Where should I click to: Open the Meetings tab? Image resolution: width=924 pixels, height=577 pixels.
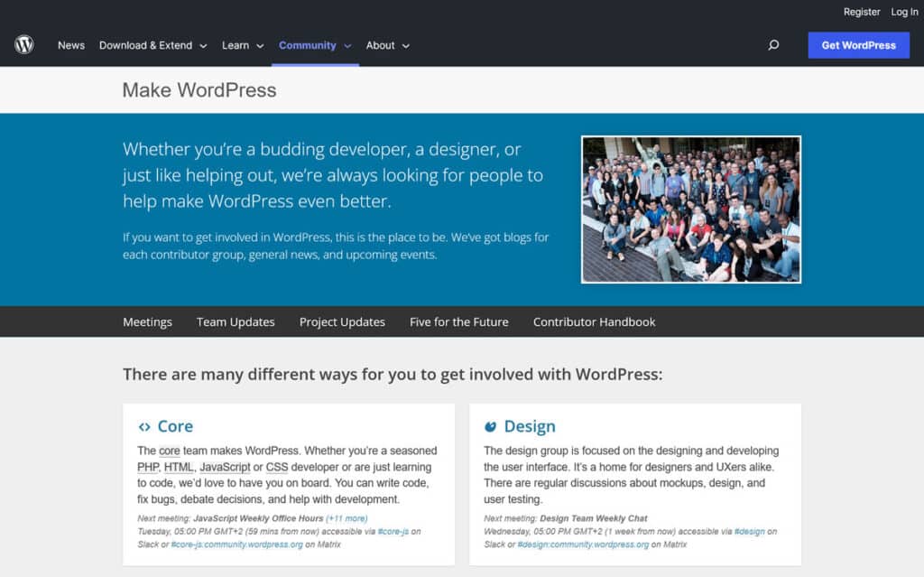(147, 321)
